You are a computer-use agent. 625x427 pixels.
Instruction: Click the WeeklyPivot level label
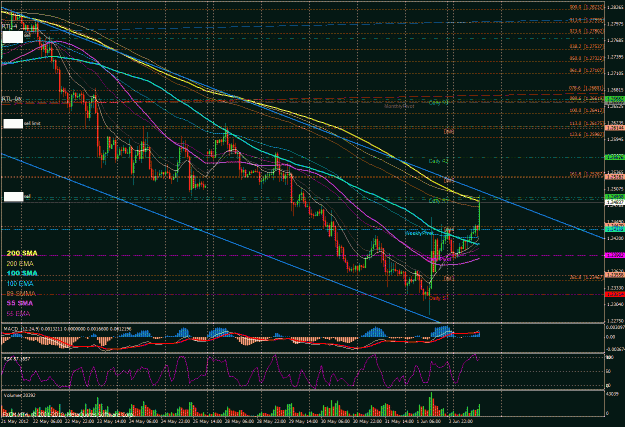click(419, 233)
